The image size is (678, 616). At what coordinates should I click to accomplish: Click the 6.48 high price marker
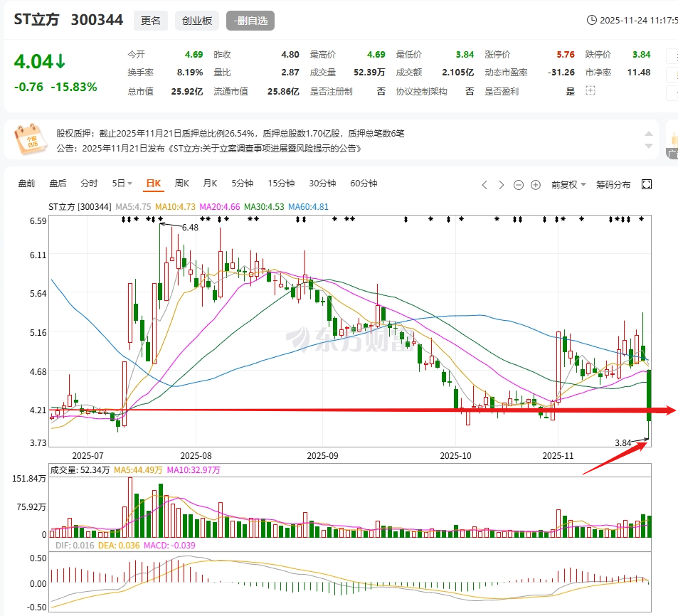[190, 228]
